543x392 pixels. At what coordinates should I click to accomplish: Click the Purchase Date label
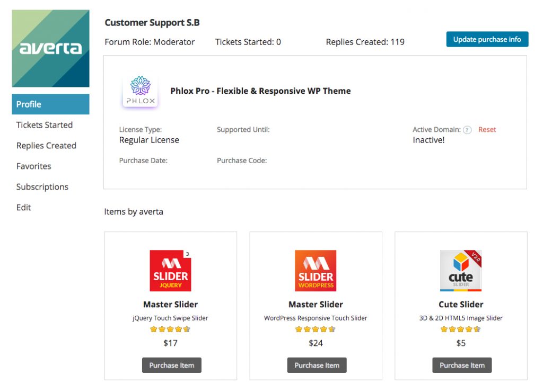point(143,161)
